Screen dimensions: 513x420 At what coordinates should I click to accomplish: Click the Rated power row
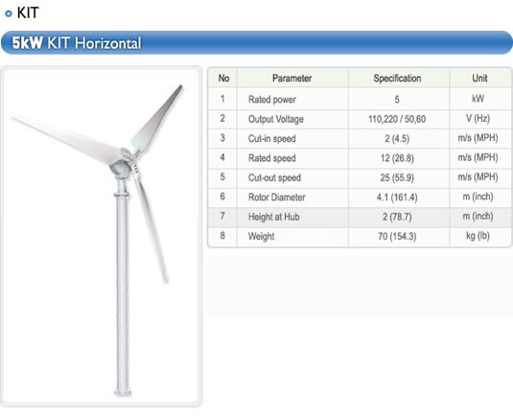[x=360, y=99]
